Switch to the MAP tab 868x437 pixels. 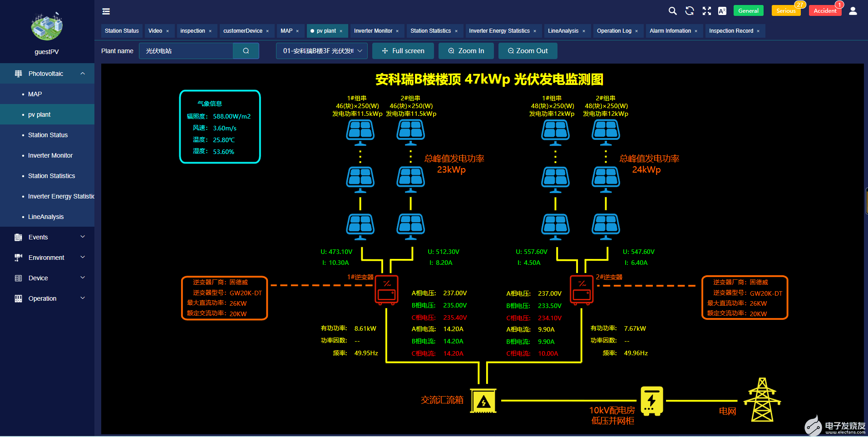point(286,31)
